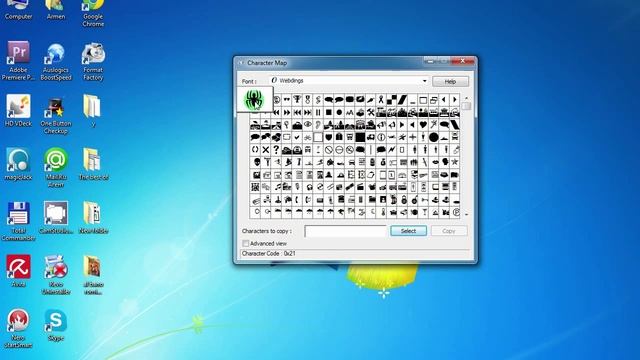
Task: Select the HD VDeck desktop icon
Action: [x=18, y=110]
